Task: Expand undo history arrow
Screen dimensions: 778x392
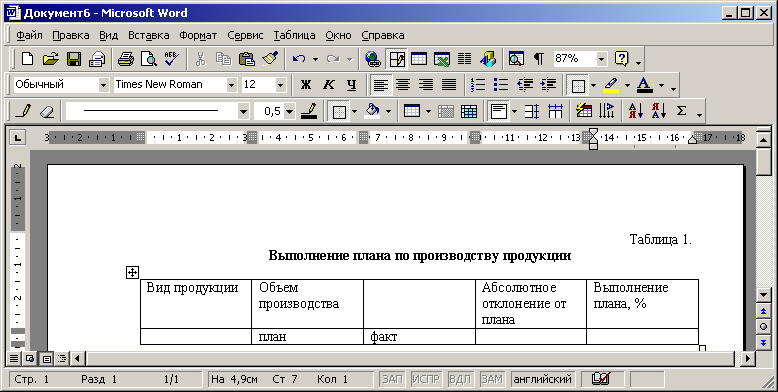Action: tap(315, 60)
